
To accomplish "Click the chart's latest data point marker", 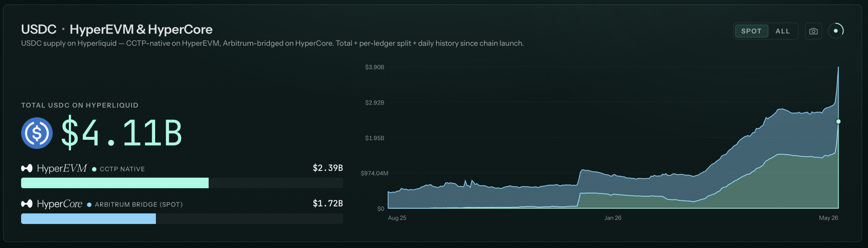I will click(x=838, y=121).
